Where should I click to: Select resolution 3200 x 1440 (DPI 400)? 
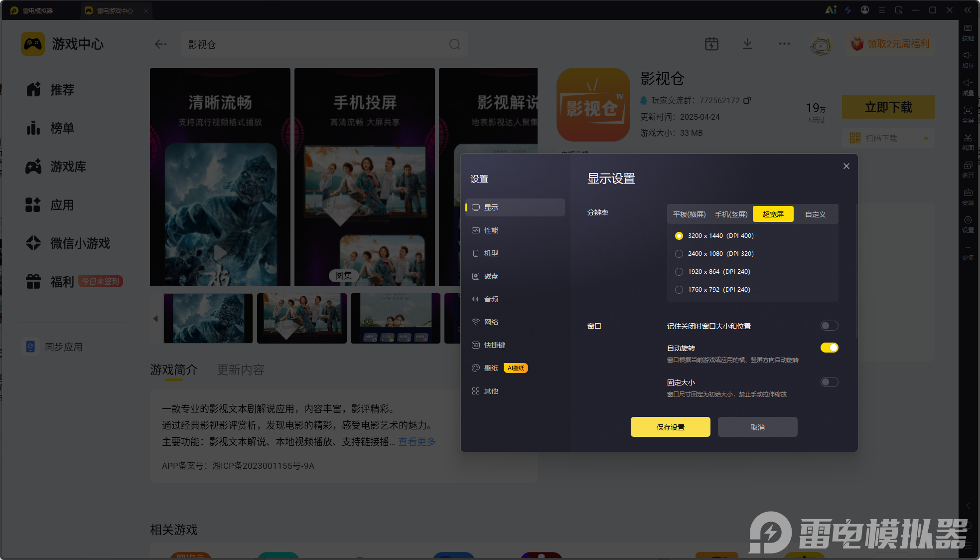(x=679, y=236)
